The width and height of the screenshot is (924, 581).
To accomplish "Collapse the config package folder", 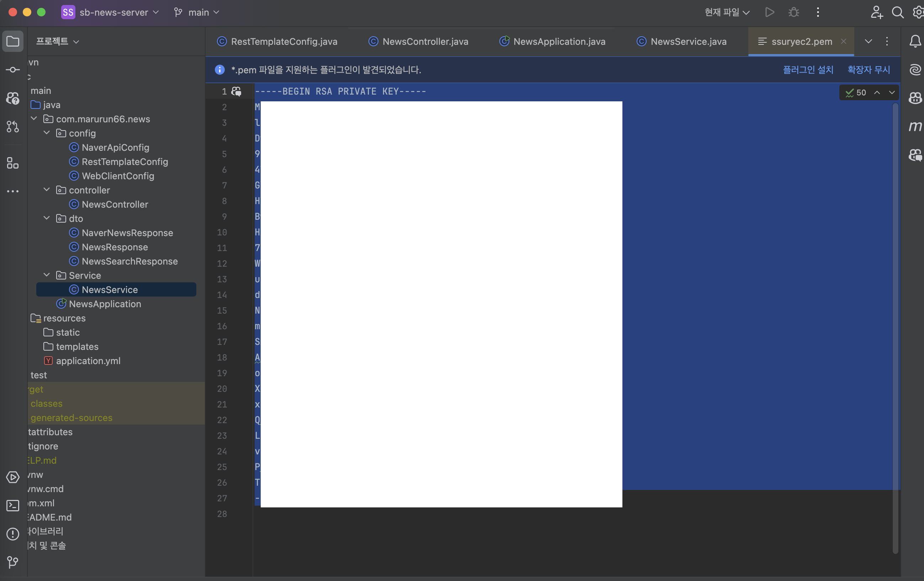I will [x=47, y=133].
